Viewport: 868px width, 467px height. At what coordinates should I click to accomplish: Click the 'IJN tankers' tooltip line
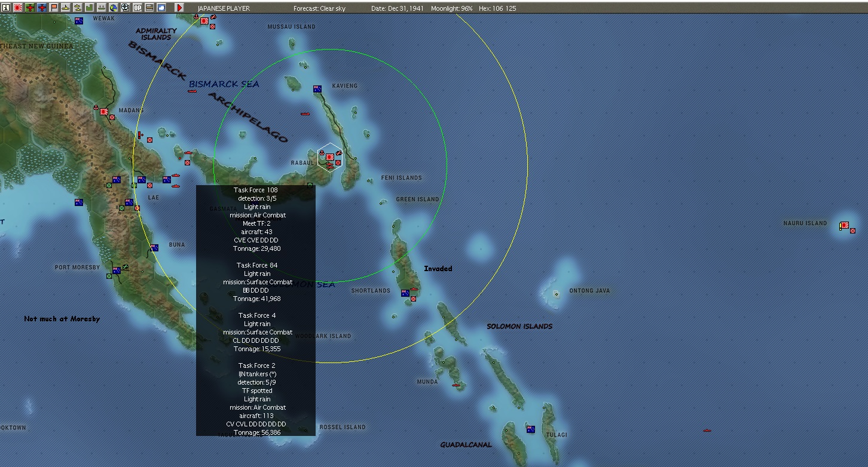(257, 374)
